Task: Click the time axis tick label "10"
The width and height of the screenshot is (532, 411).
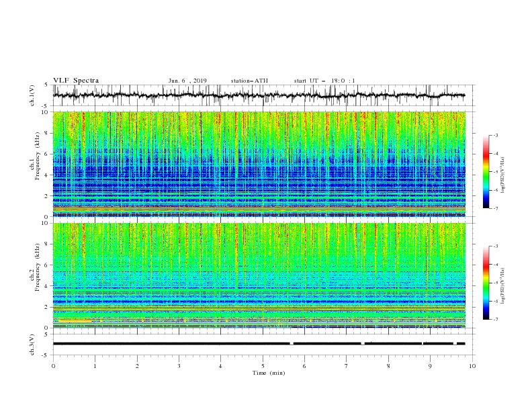Action: click(472, 366)
